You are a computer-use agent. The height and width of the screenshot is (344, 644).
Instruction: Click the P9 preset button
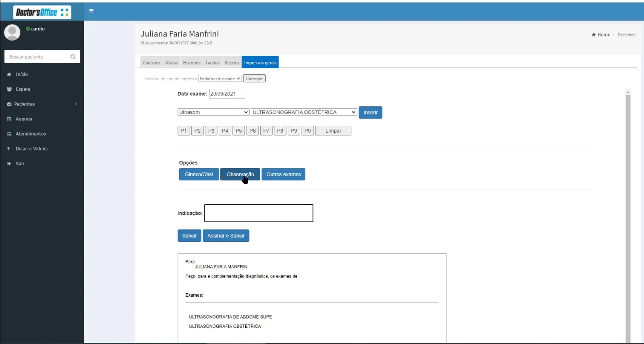[294, 131]
